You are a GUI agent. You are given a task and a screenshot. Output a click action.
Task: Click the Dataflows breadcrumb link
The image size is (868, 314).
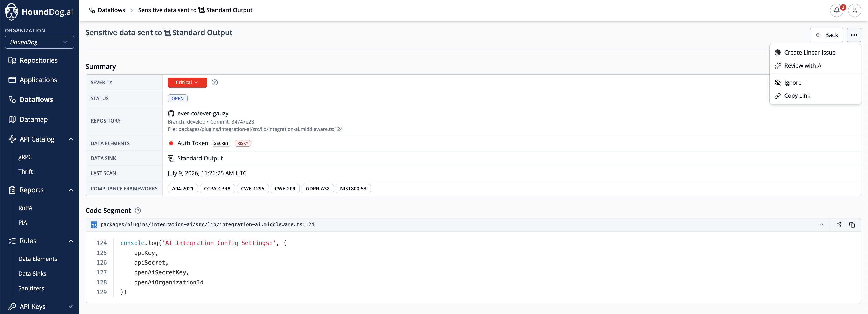pyautogui.click(x=111, y=10)
